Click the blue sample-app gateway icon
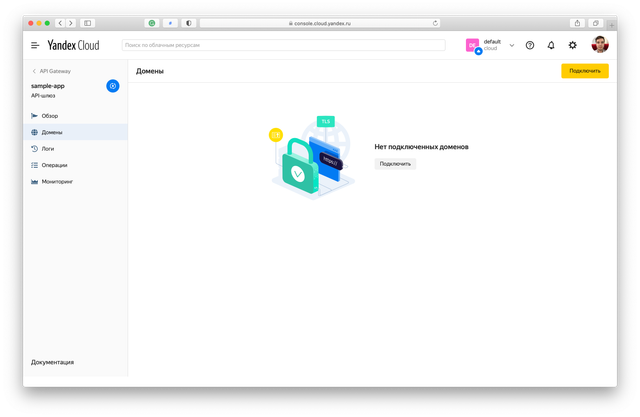Image resolution: width=640 pixels, height=417 pixels. pos(113,86)
